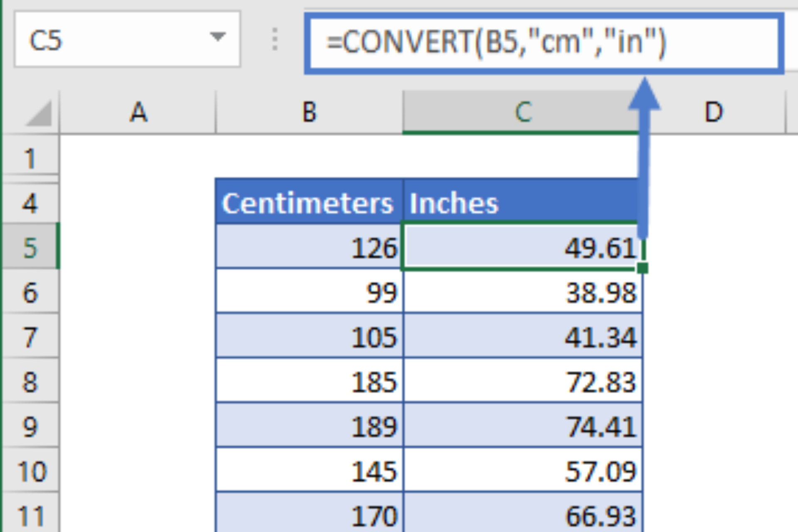Select cell with value 185
798x532 pixels.
coord(308,382)
